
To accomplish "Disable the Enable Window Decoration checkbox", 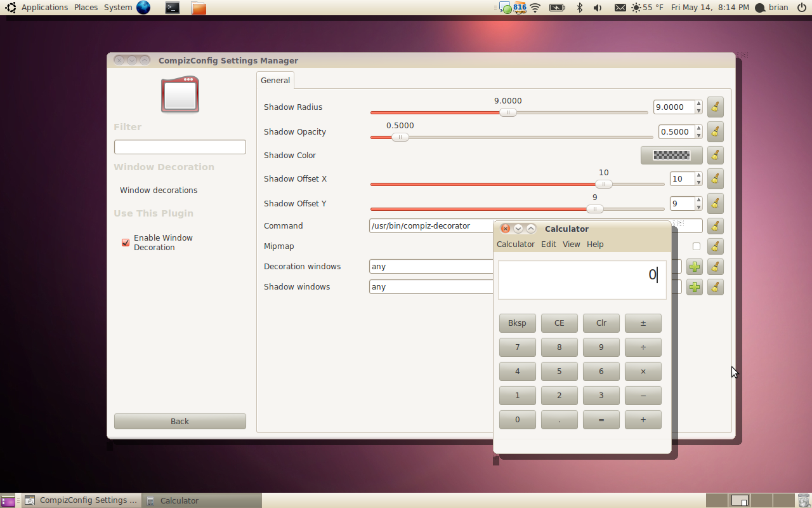I will (126, 243).
